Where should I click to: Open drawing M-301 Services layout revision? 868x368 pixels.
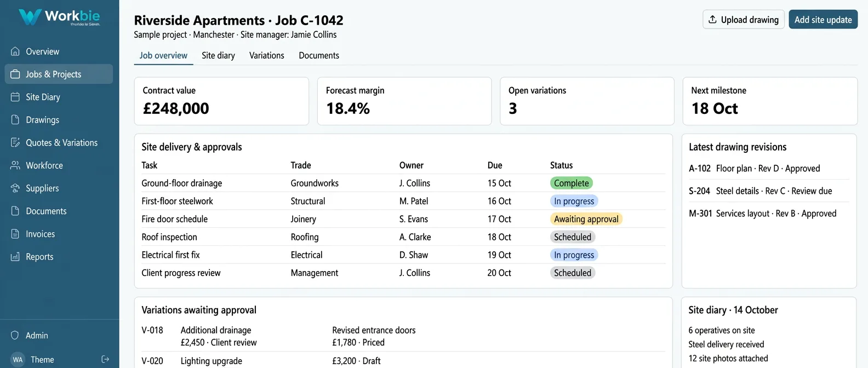point(769,214)
